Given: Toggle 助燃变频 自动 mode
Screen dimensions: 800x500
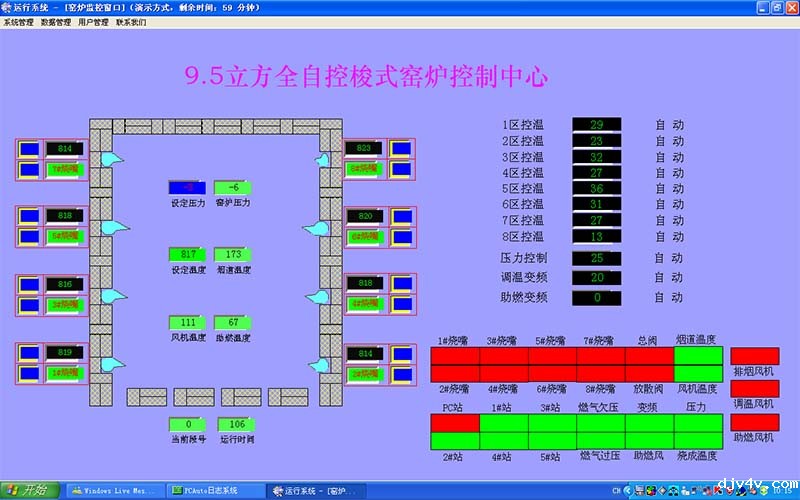Looking at the screenshot, I should 669,297.
